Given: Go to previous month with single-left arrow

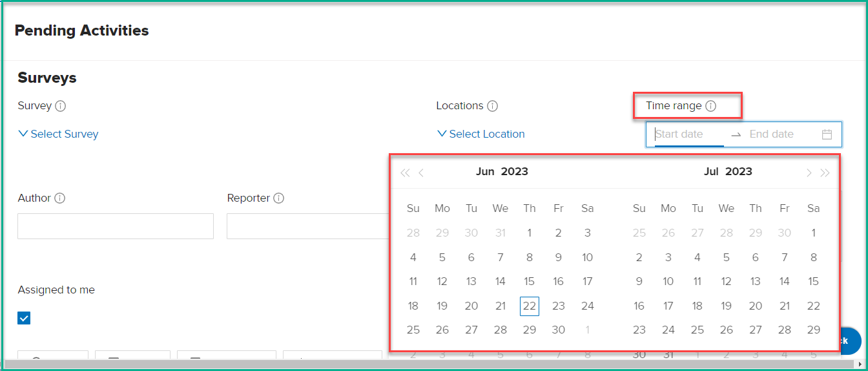Looking at the screenshot, I should coord(421,173).
